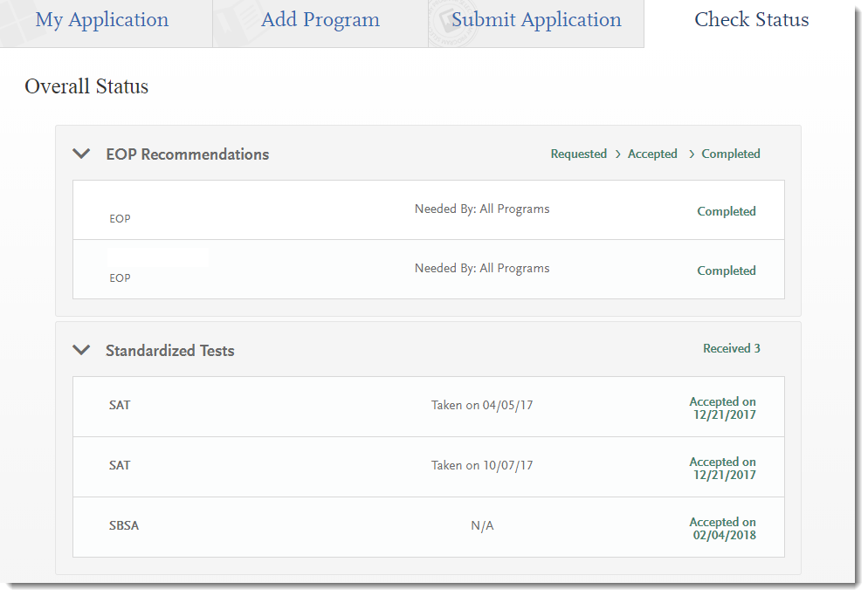This screenshot has width=868, height=596.
Task: Click Taken on 04/05/17 text
Action: pos(482,405)
